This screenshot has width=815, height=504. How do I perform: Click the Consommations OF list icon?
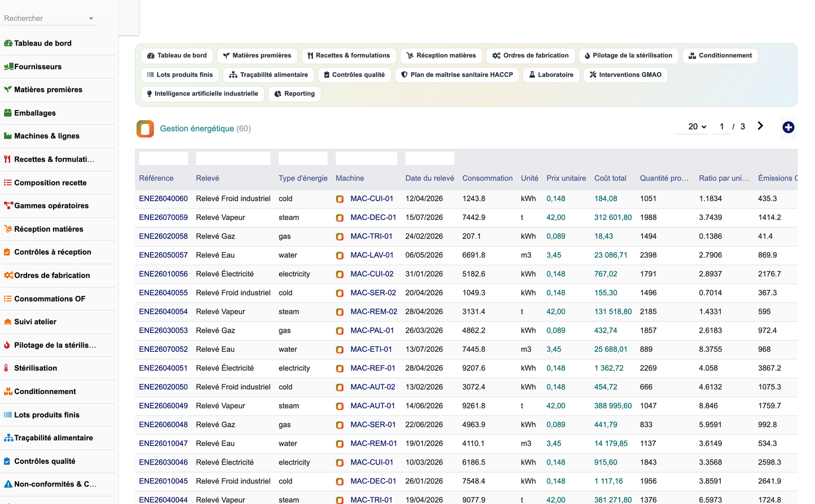pos(8,299)
